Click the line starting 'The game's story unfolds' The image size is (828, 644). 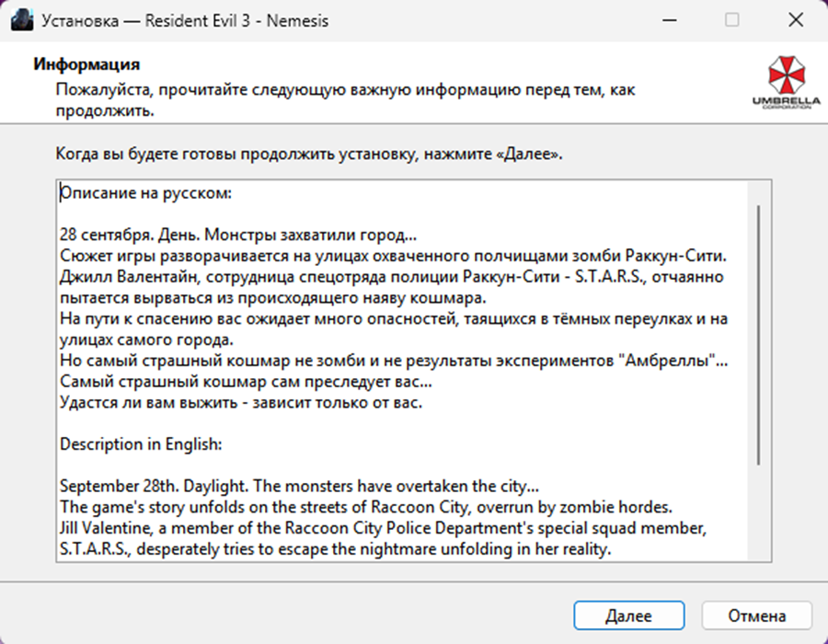tap(366, 507)
